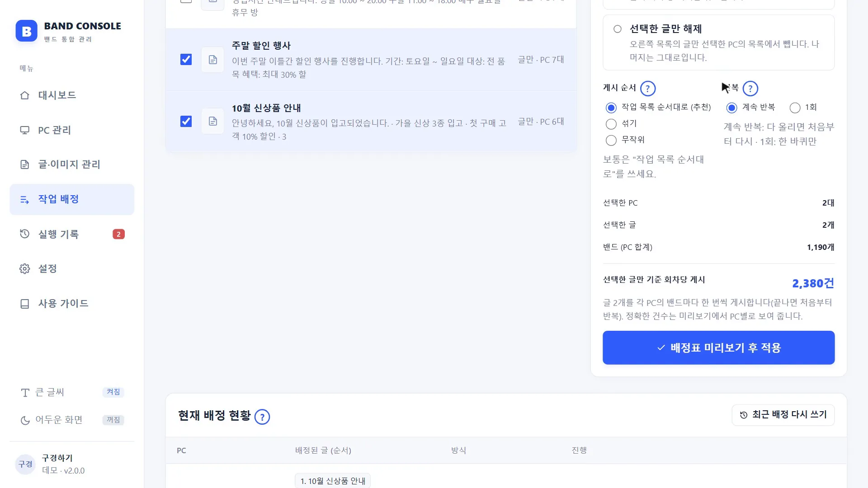Viewport: 868px width, 488px height.
Task: Click the history clock icon beside 실행 기록
Action: click(x=25, y=234)
